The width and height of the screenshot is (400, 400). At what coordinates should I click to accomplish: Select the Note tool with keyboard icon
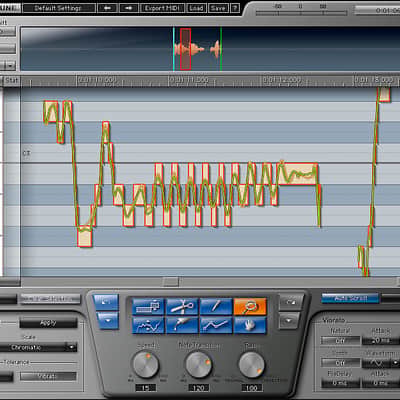[148, 307]
